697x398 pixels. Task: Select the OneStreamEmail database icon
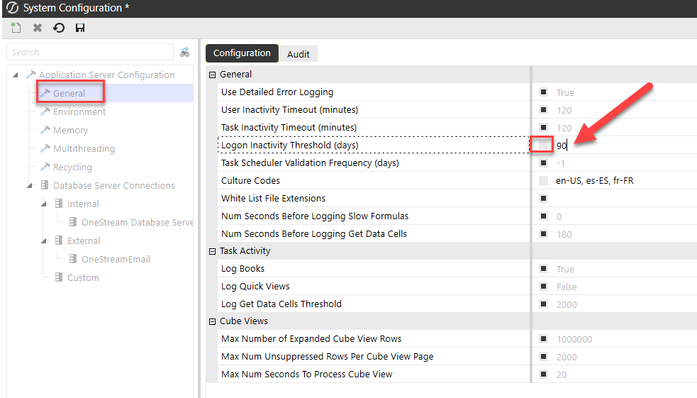(x=73, y=259)
